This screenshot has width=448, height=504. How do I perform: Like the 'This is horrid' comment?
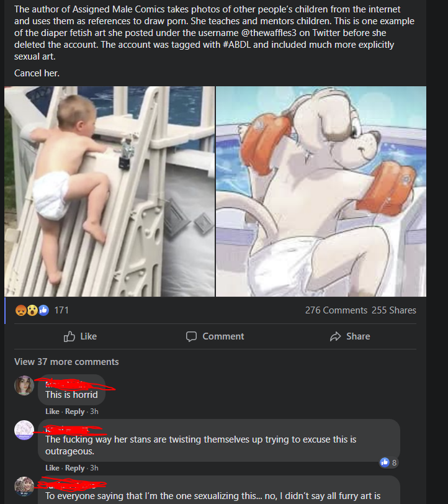(52, 412)
